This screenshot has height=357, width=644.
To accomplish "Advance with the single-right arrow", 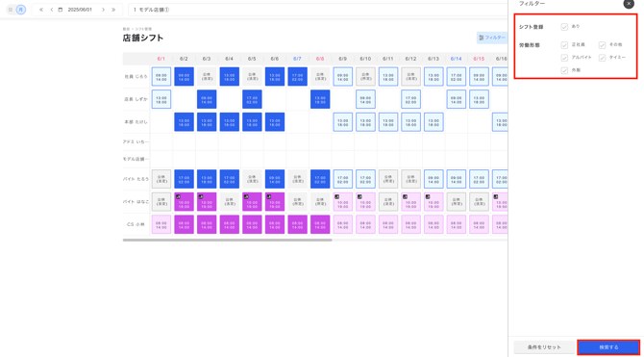I will (103, 10).
